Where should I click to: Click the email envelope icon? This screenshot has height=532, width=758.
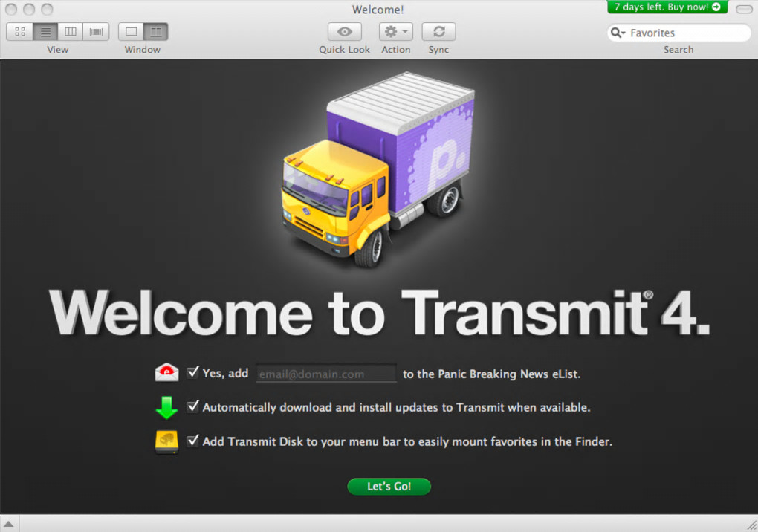166,372
